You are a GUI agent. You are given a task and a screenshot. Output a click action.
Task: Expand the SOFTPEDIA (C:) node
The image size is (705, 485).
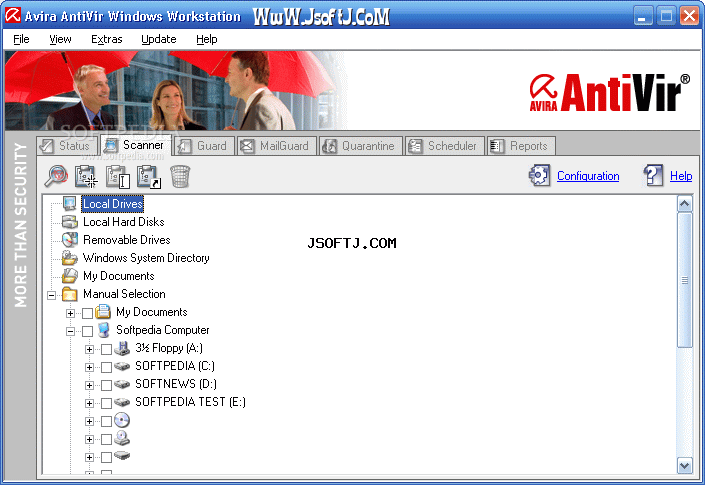89,367
